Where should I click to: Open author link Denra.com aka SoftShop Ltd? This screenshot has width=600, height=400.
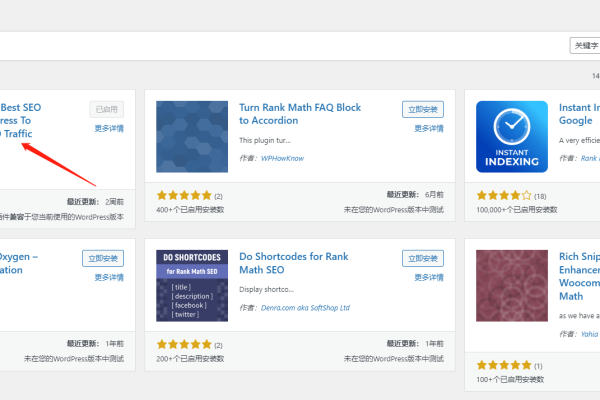pyautogui.click(x=305, y=308)
